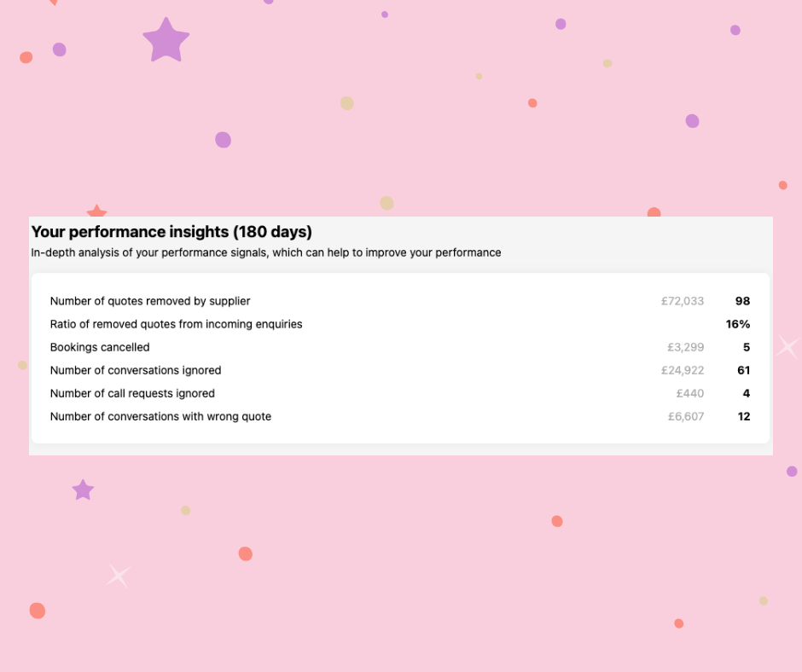Click the large purple star decoration
Screen dimensions: 802x672
[166, 40]
